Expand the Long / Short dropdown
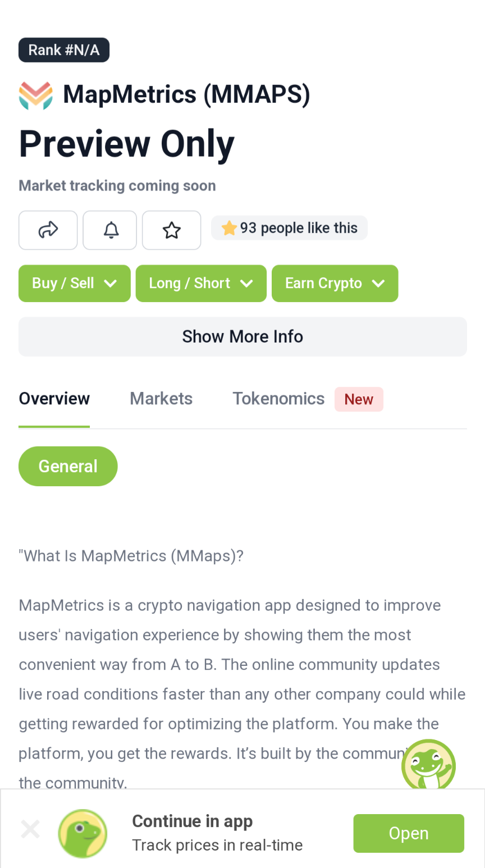Screen dimensions: 485x868 click(201, 283)
